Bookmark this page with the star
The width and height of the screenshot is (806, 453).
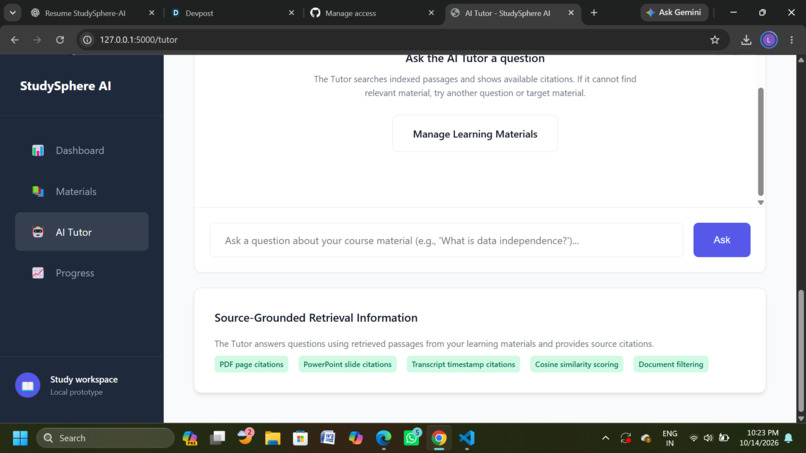click(x=715, y=40)
